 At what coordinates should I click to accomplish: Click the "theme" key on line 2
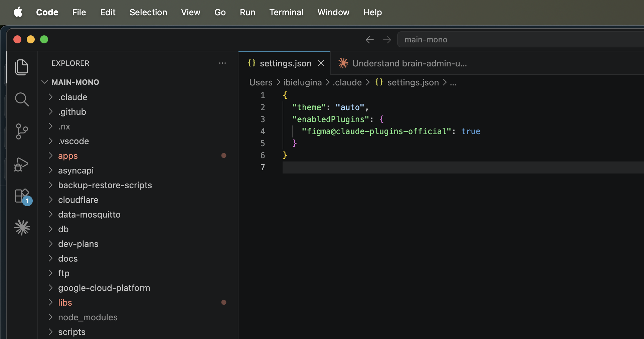pos(309,107)
